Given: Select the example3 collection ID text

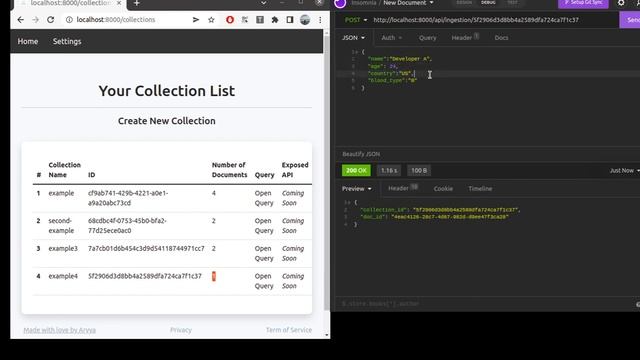Looking at the screenshot, I should [146, 249].
